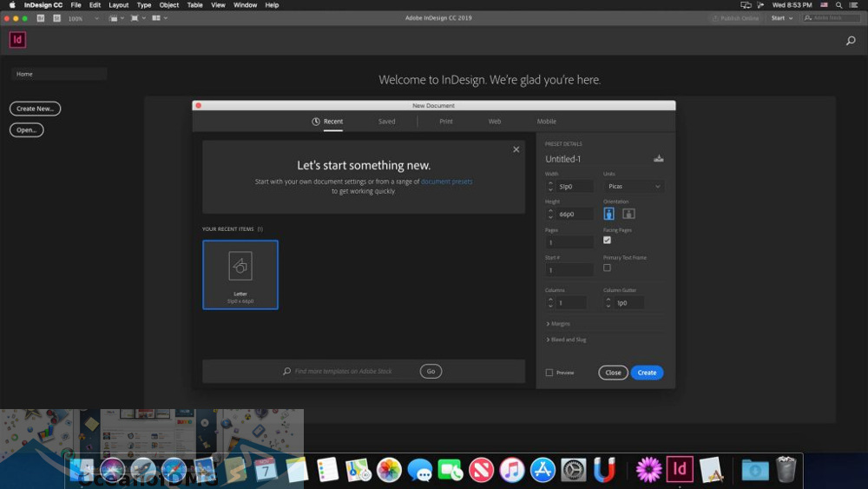Open the View Options dropdown in toolbar
Image resolution: width=868 pixels, height=489 pixels.
click(x=116, y=18)
